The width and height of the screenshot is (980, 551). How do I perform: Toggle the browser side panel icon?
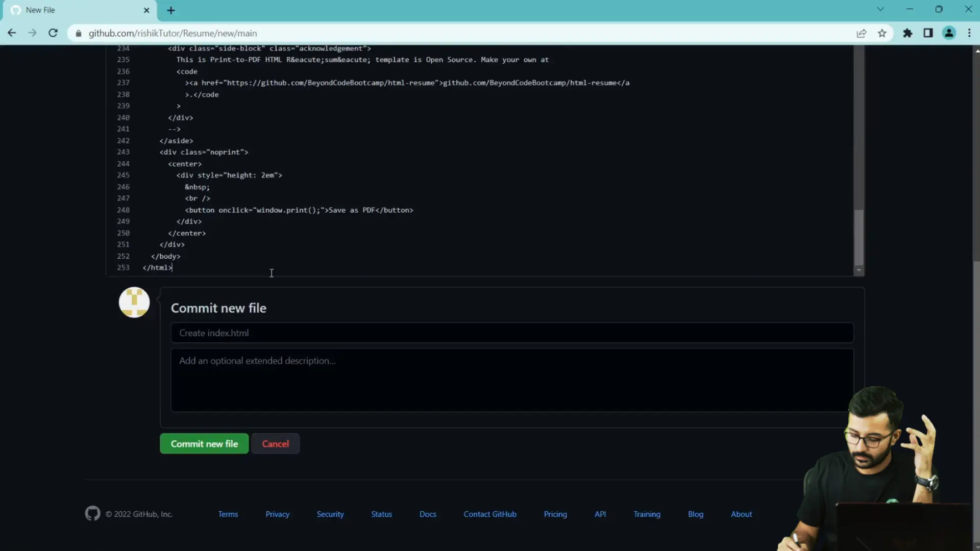[928, 33]
